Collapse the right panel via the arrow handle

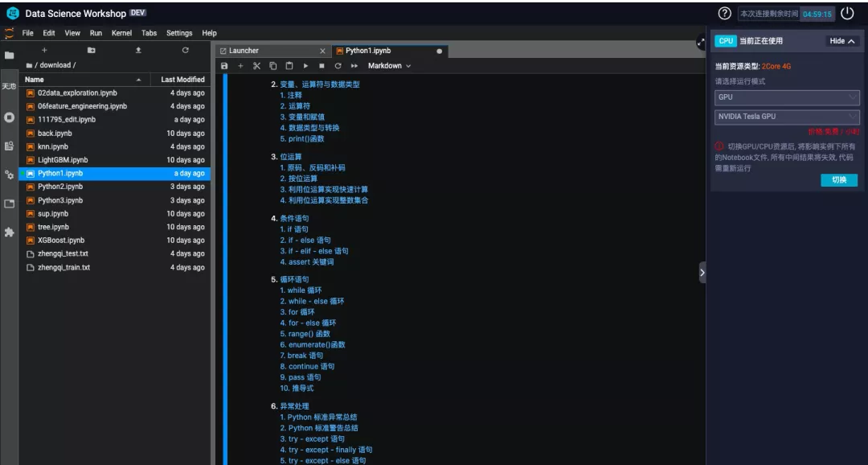point(702,272)
